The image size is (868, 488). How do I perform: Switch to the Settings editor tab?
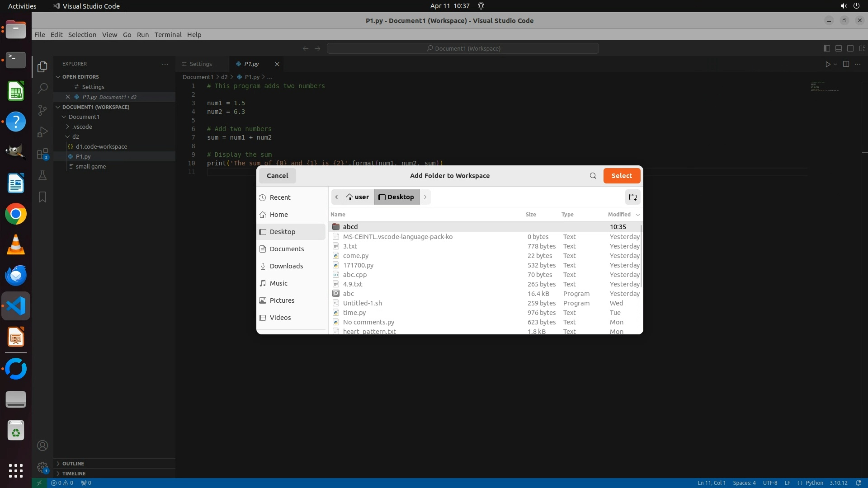point(200,64)
